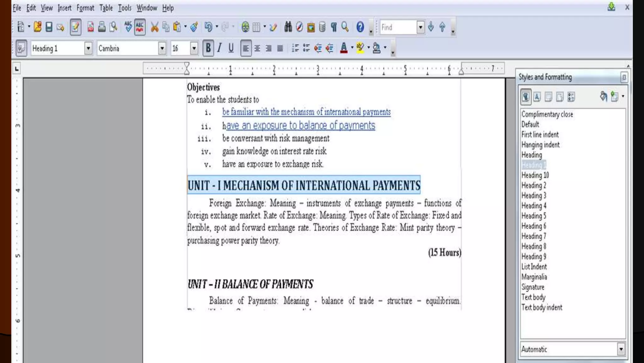Open the Font Name dropdown Cambria
Image resolution: width=644 pixels, height=363 pixels.
click(x=162, y=48)
